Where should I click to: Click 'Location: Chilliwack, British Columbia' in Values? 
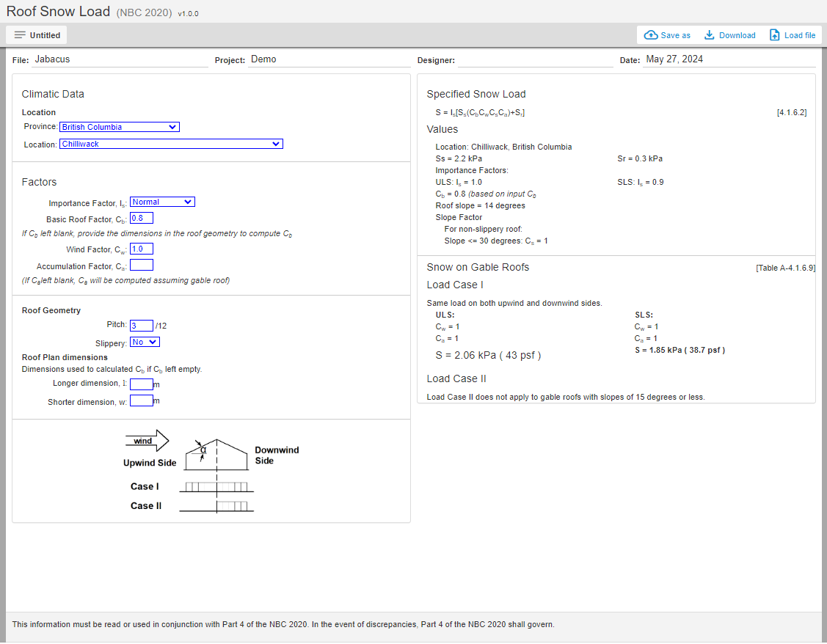[503, 147]
